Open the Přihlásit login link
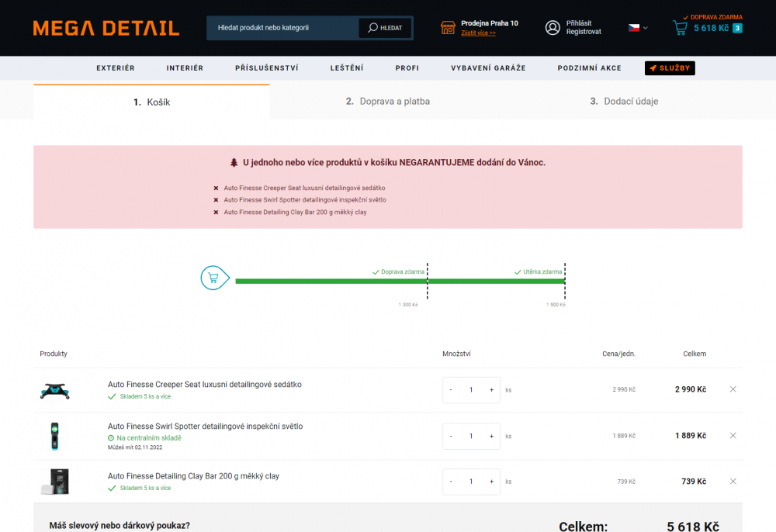 tap(579, 23)
